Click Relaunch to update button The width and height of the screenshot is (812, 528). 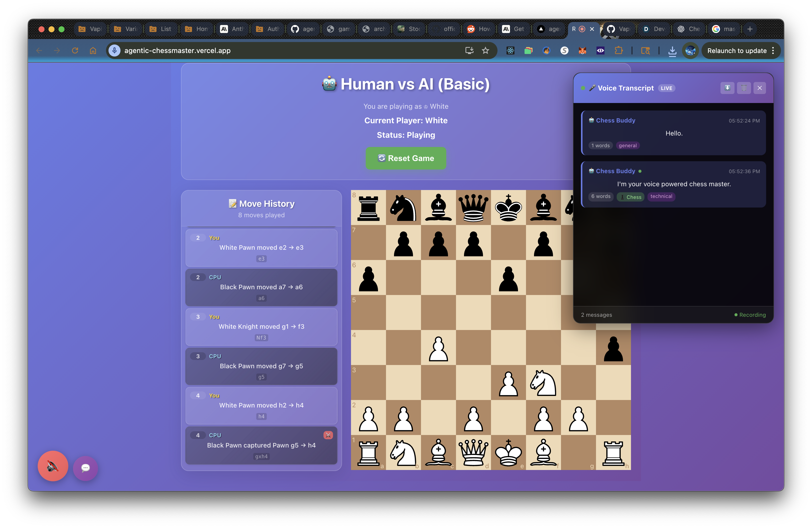pyautogui.click(x=736, y=50)
